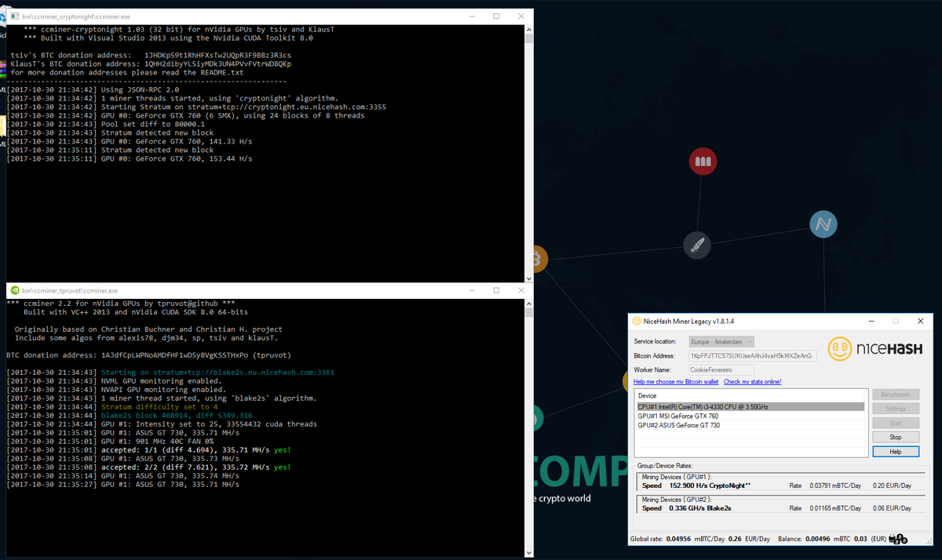Click the 'Stratum difficulty set to 4' line

[x=112, y=407]
